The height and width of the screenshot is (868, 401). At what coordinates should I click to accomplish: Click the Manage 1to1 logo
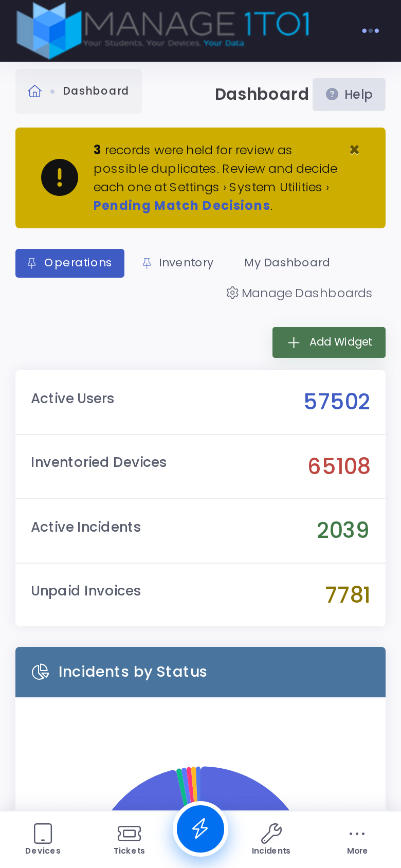click(163, 30)
